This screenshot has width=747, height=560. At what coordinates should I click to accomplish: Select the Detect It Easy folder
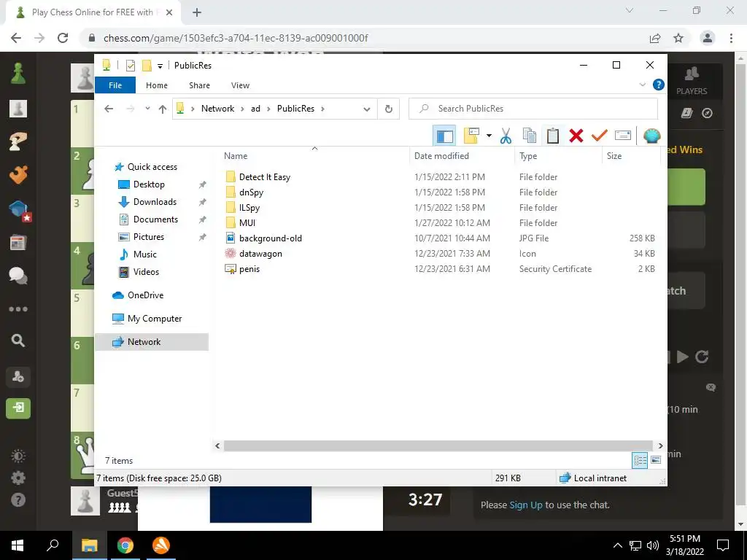tap(264, 177)
